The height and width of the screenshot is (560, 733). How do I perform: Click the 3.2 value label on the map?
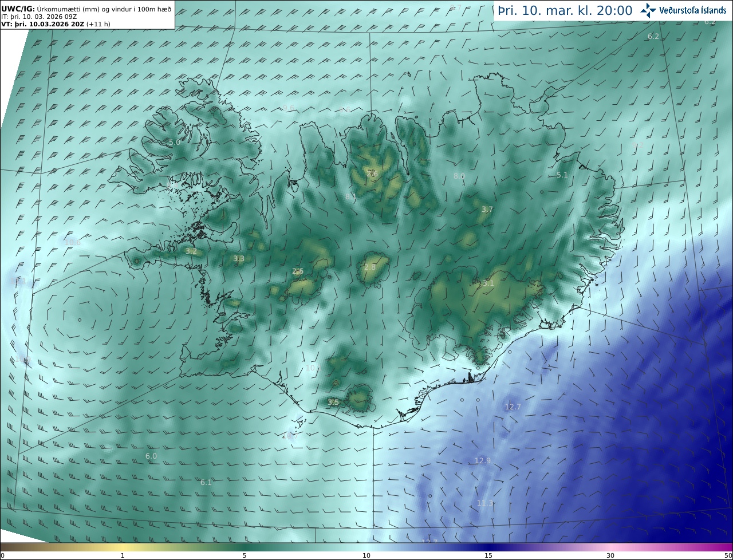pyautogui.click(x=191, y=251)
